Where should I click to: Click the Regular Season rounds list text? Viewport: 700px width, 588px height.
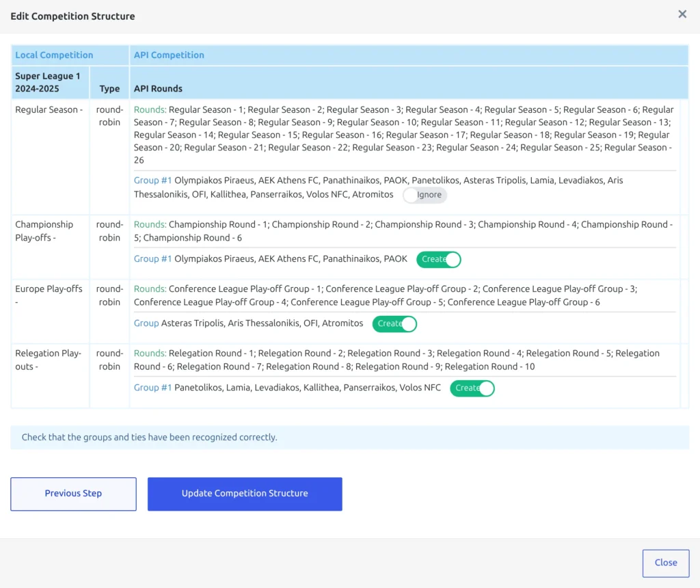(403, 135)
